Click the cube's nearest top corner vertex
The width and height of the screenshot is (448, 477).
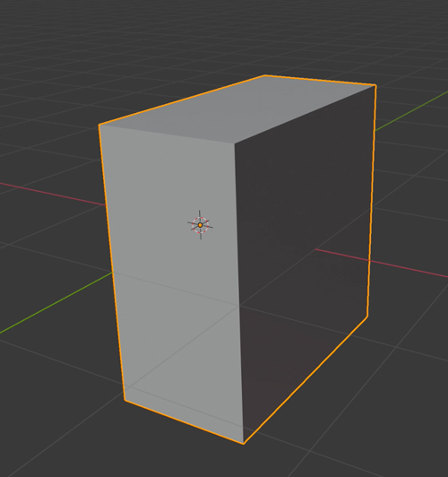coord(235,143)
